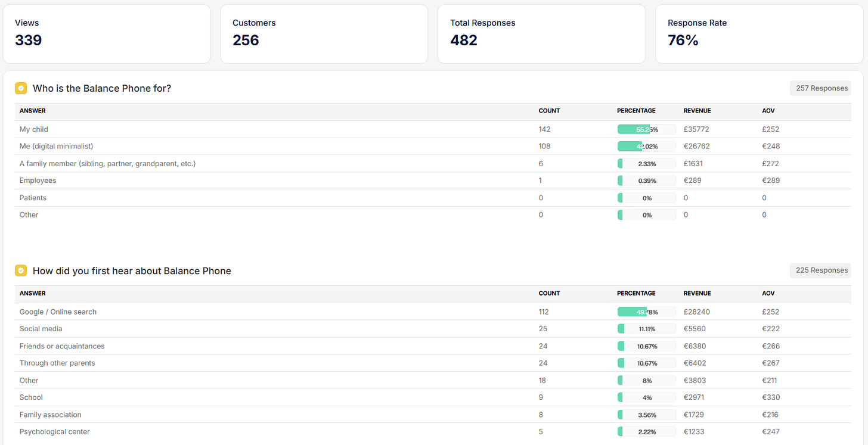Click the ANSWER column header

click(33, 110)
